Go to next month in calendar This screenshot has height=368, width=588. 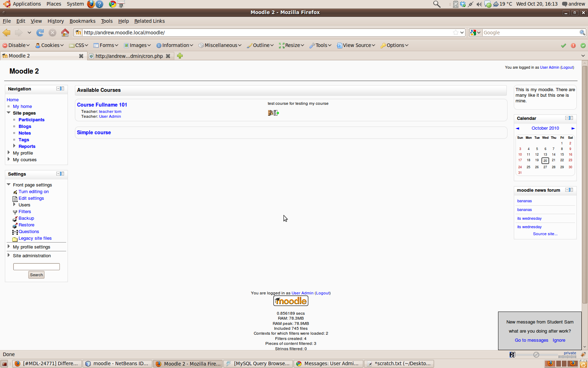pyautogui.click(x=573, y=128)
